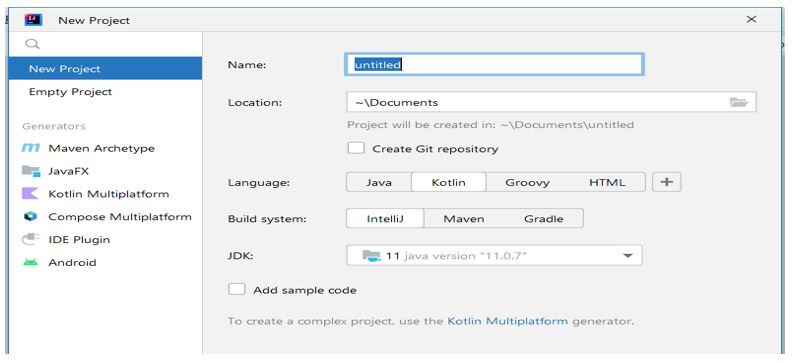
Task: Click the JDK folder icon in dropdown
Action: 371,256
